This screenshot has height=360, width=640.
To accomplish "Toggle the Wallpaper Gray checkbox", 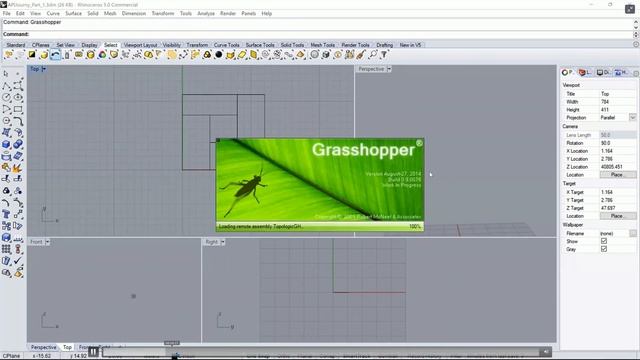I will (604, 249).
